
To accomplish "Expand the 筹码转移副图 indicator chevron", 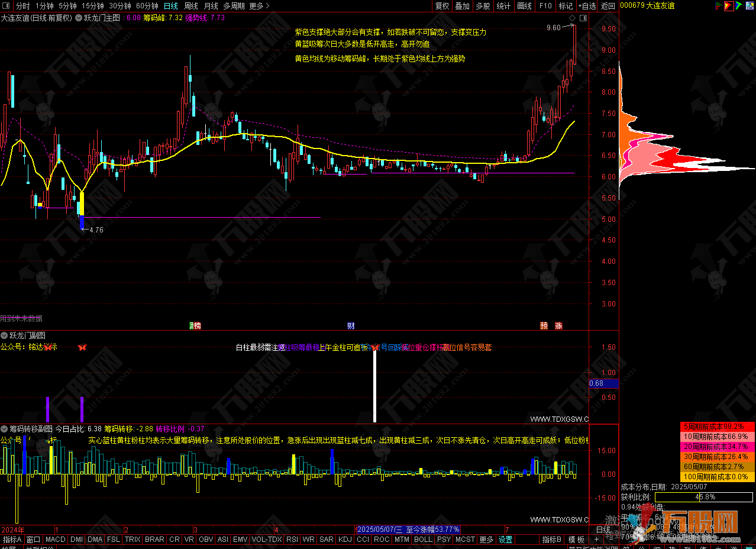I will point(5,428).
